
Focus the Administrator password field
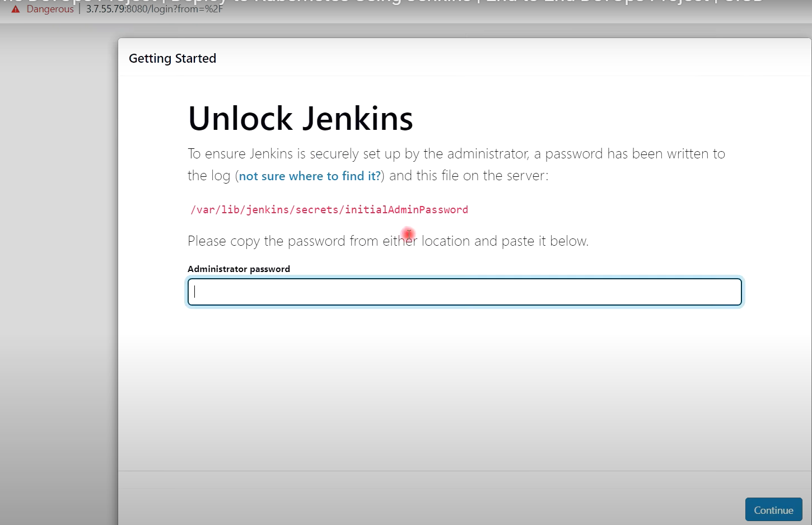click(465, 292)
